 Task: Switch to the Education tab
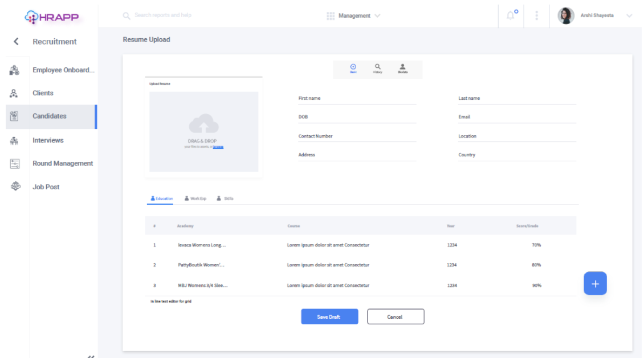[x=162, y=198]
